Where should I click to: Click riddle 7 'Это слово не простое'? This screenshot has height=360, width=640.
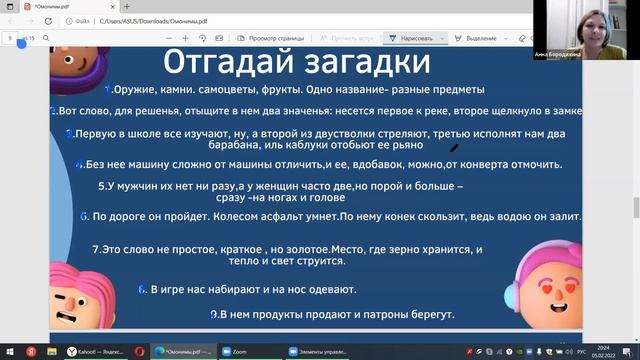click(x=287, y=255)
